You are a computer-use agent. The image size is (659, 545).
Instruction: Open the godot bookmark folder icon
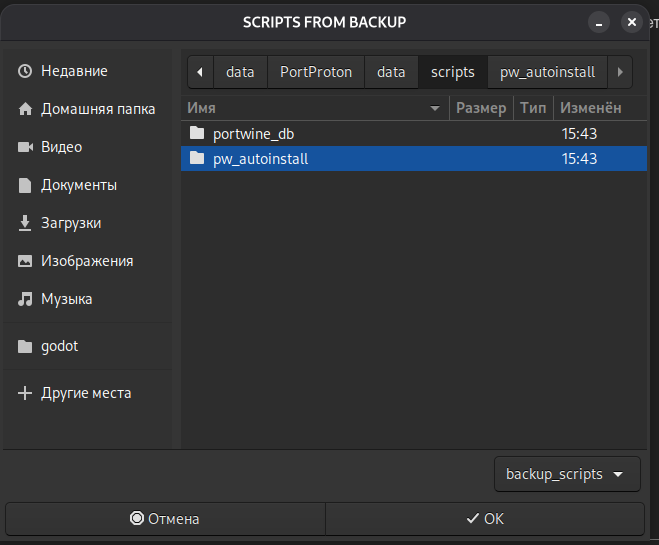(x=25, y=347)
